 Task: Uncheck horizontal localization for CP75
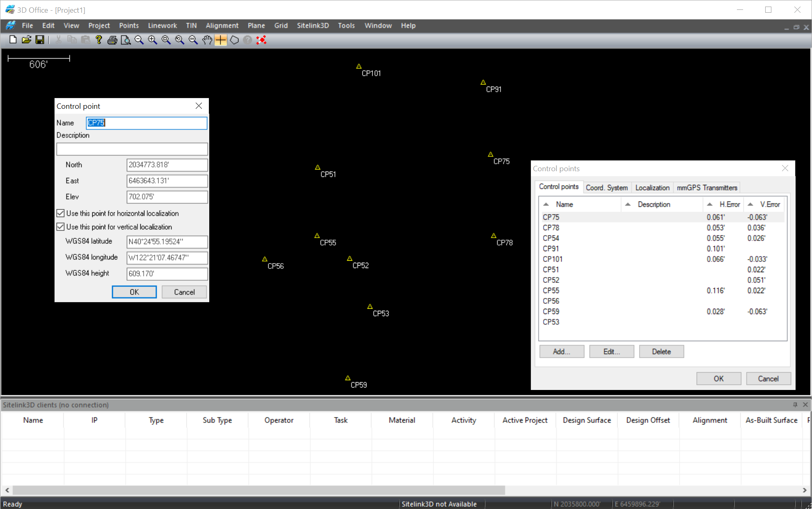coord(60,213)
